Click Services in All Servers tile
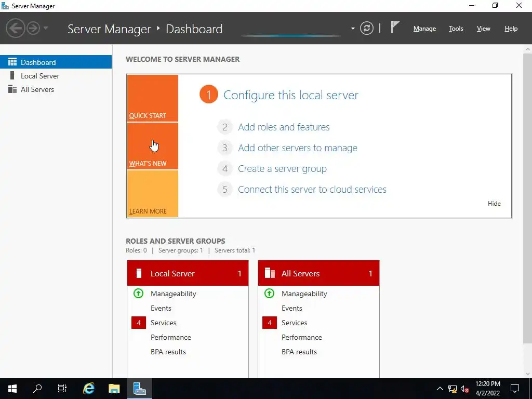The height and width of the screenshot is (399, 532). (x=294, y=323)
